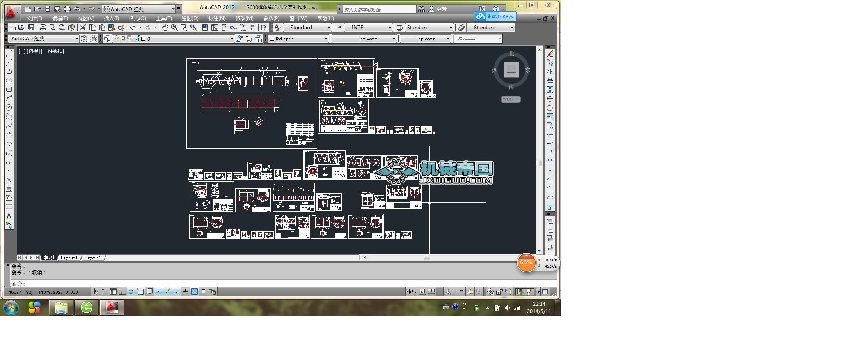
Task: Click the [二维线框] visual style label
Action: coord(53,51)
